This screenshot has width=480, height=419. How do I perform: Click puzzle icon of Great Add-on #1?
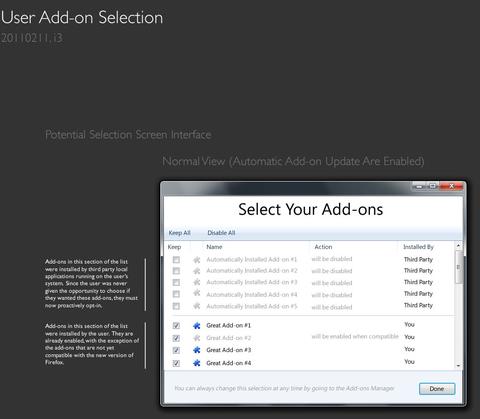pos(197,326)
